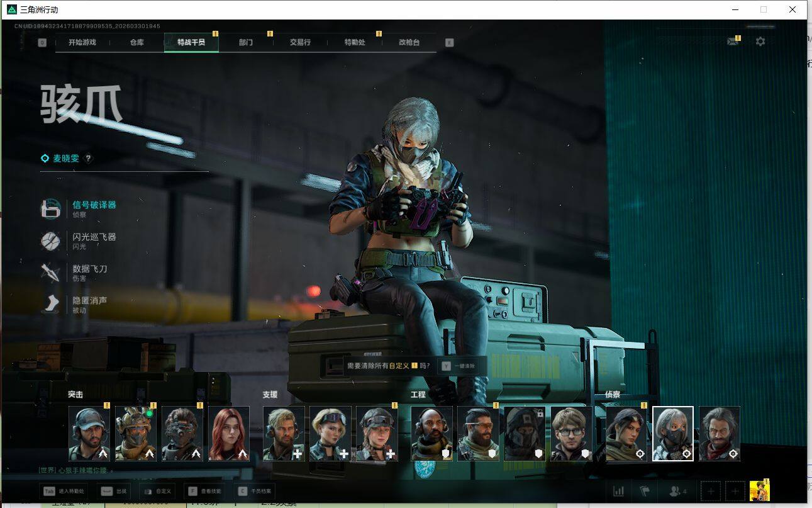Select the 数据飞刀 throwing knife icon
Viewport: 812px width, 508px height.
50,273
